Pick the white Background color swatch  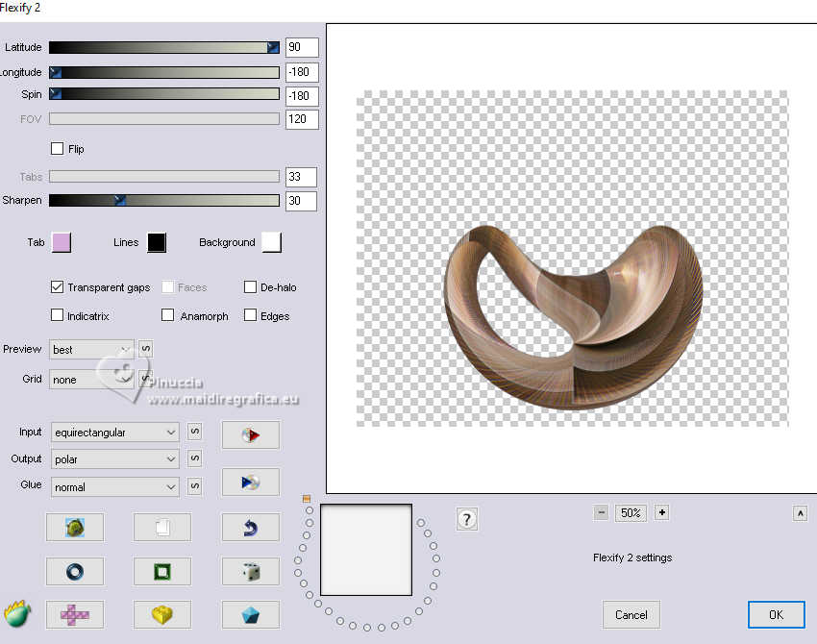[271, 242]
